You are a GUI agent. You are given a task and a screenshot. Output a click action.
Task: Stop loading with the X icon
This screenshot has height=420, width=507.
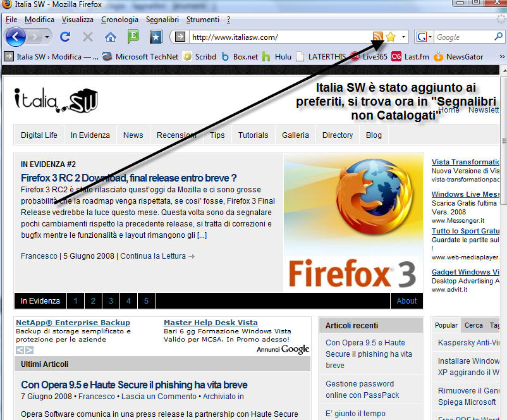(x=88, y=37)
